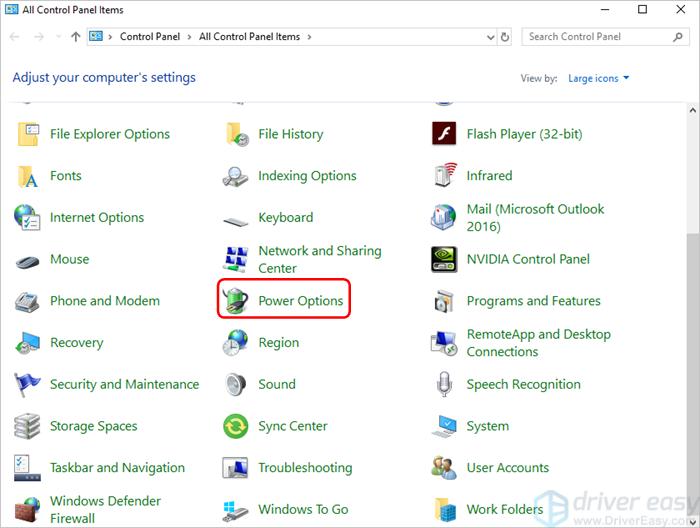Open the User Accounts icon

tap(444, 467)
